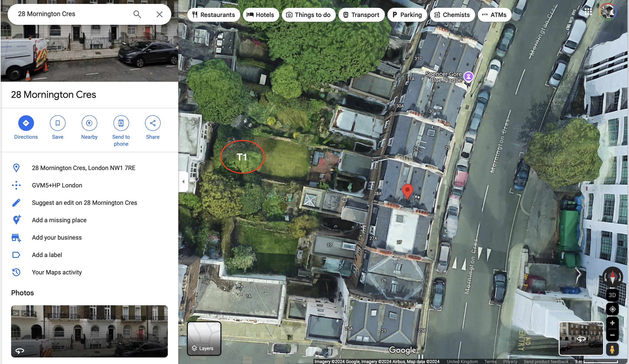The width and height of the screenshot is (629, 364).
Task: Open the Layers map type switcher
Action: [x=204, y=338]
